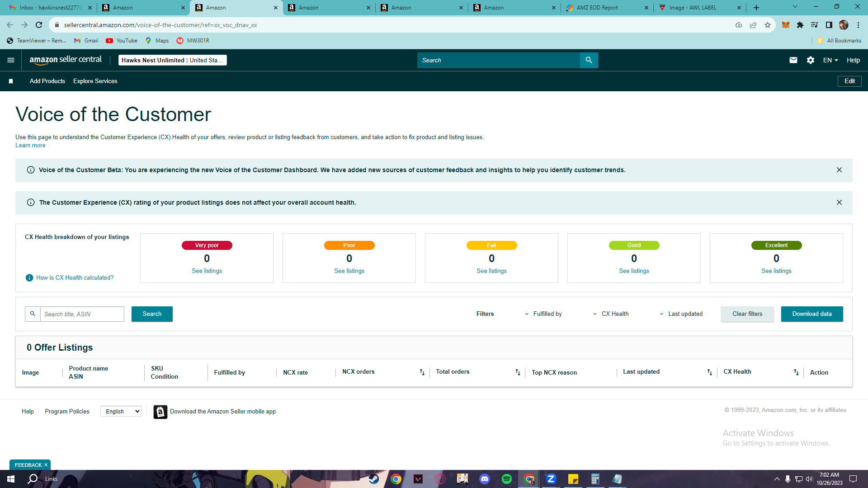Image resolution: width=868 pixels, height=488 pixels.
Task: Close the FEEDBACK tab widget
Action: pos(46,465)
